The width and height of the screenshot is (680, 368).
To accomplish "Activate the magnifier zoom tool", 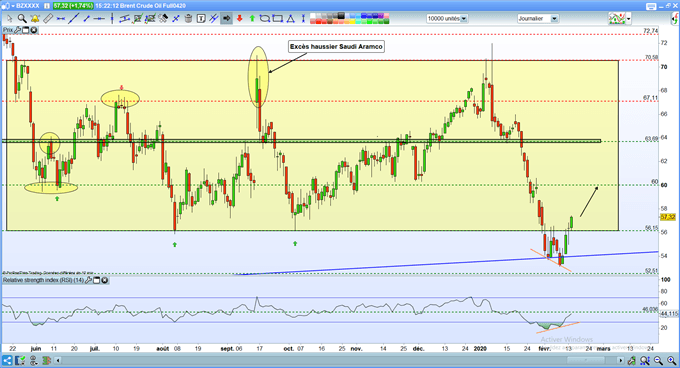I will 22,19.
